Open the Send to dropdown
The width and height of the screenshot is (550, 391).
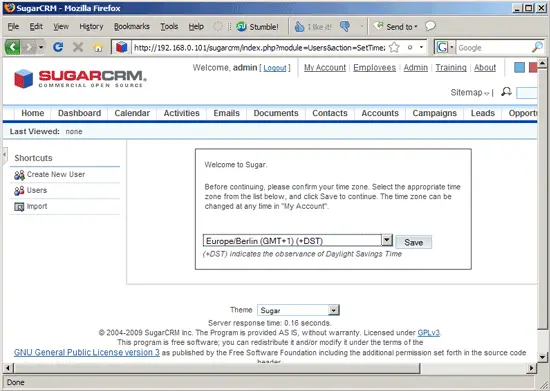(x=395, y=27)
